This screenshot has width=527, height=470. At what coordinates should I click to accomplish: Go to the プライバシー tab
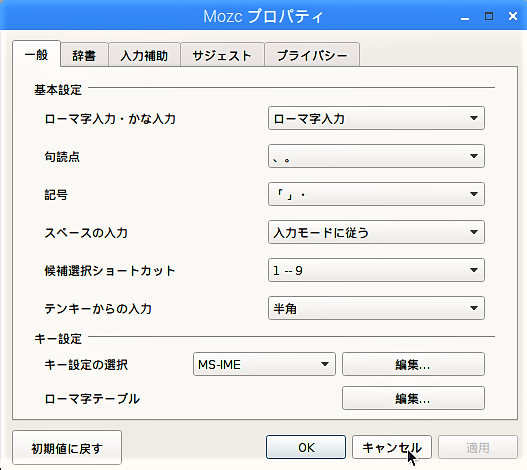pyautogui.click(x=312, y=55)
